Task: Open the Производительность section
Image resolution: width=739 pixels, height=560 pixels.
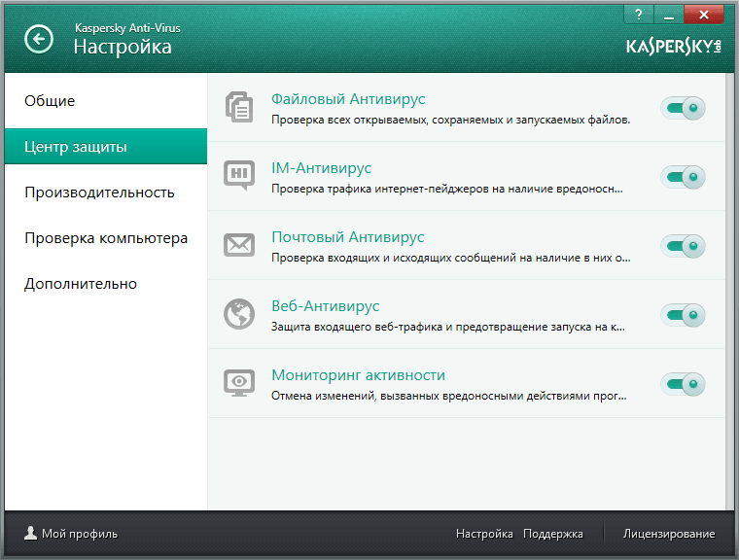Action: point(106,192)
